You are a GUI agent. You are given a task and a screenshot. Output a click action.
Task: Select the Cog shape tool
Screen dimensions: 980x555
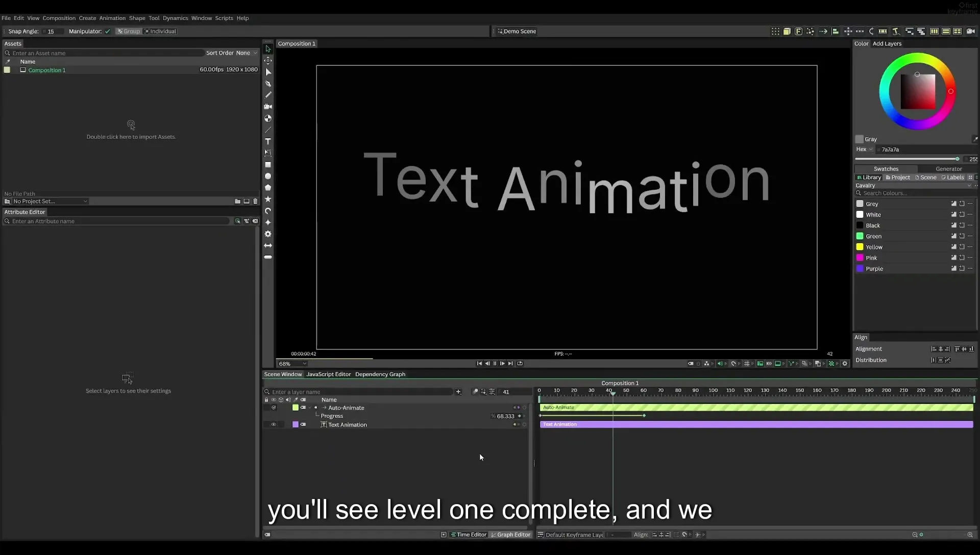click(268, 234)
